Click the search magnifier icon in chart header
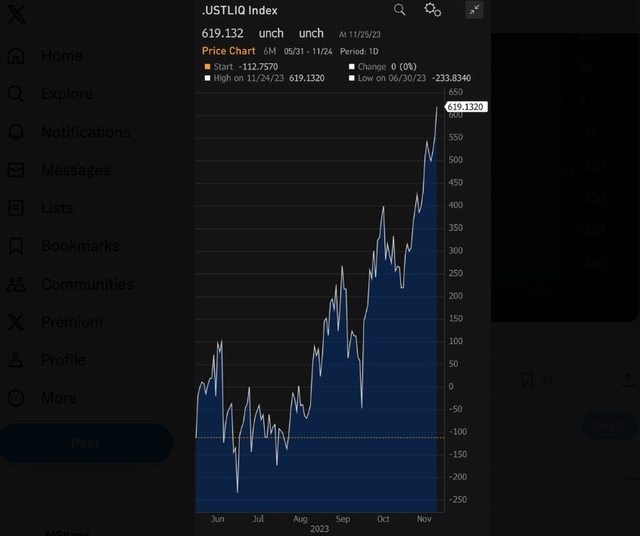Viewport: 640px width, 536px height. 400,10
